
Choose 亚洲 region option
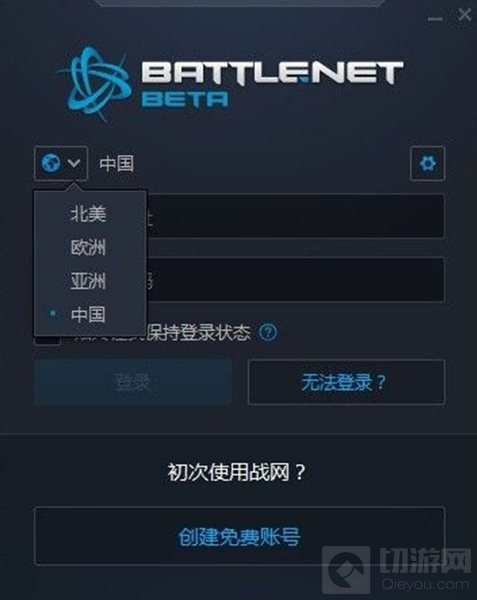coord(90,281)
